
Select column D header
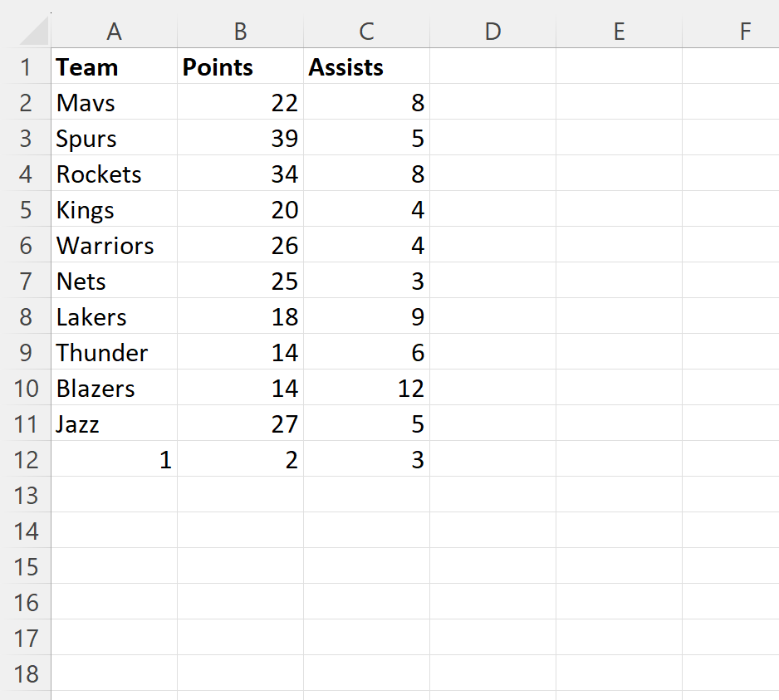click(x=492, y=31)
